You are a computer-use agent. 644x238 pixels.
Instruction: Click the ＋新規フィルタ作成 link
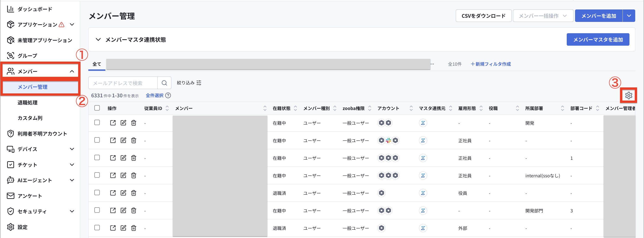click(491, 64)
